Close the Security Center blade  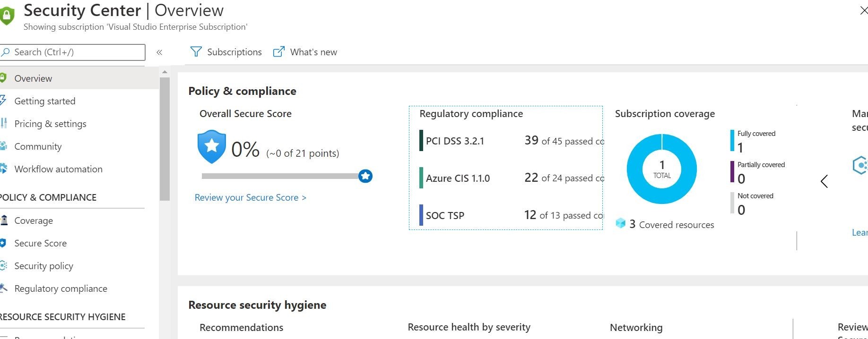pyautogui.click(x=864, y=10)
